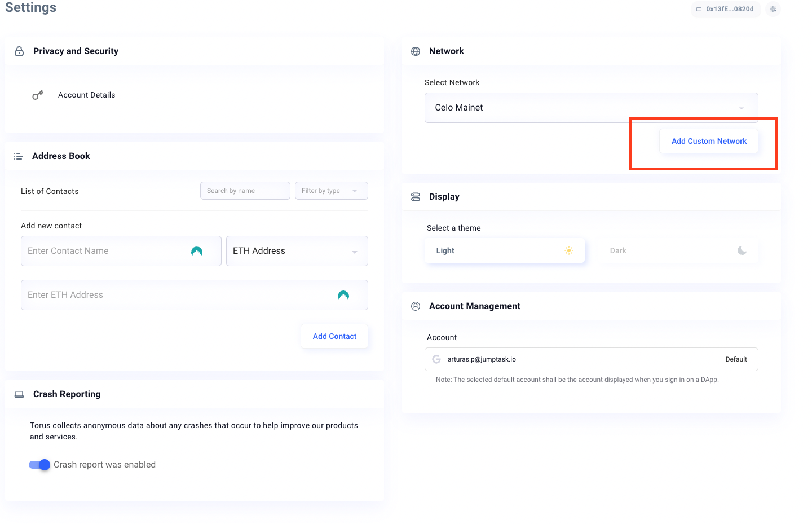Click the Enter ETH Address input
812x524 pixels.
click(x=195, y=295)
